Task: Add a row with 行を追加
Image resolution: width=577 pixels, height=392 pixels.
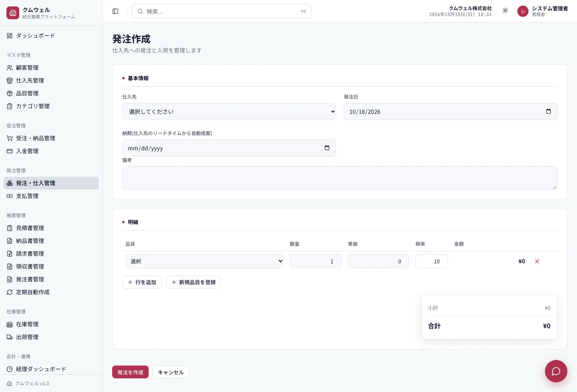Action: coord(142,282)
